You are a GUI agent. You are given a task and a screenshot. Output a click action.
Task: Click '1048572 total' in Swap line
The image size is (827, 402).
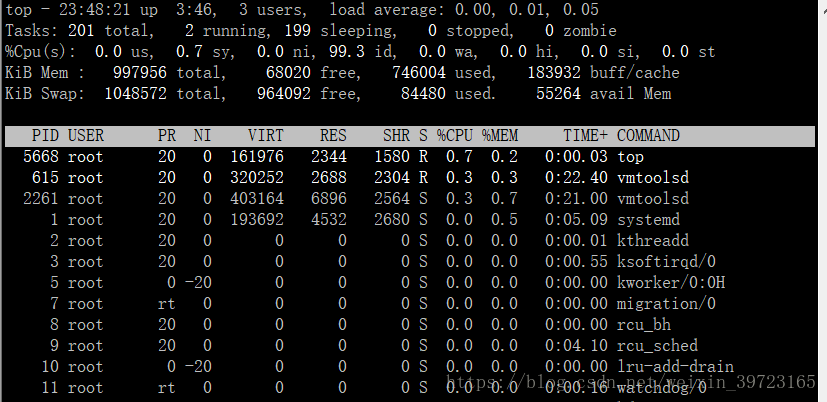point(165,94)
